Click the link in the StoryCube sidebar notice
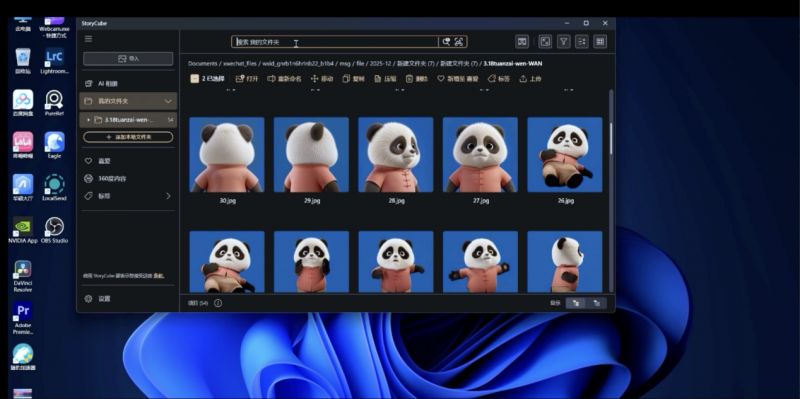This screenshot has width=800, height=399. (160, 276)
